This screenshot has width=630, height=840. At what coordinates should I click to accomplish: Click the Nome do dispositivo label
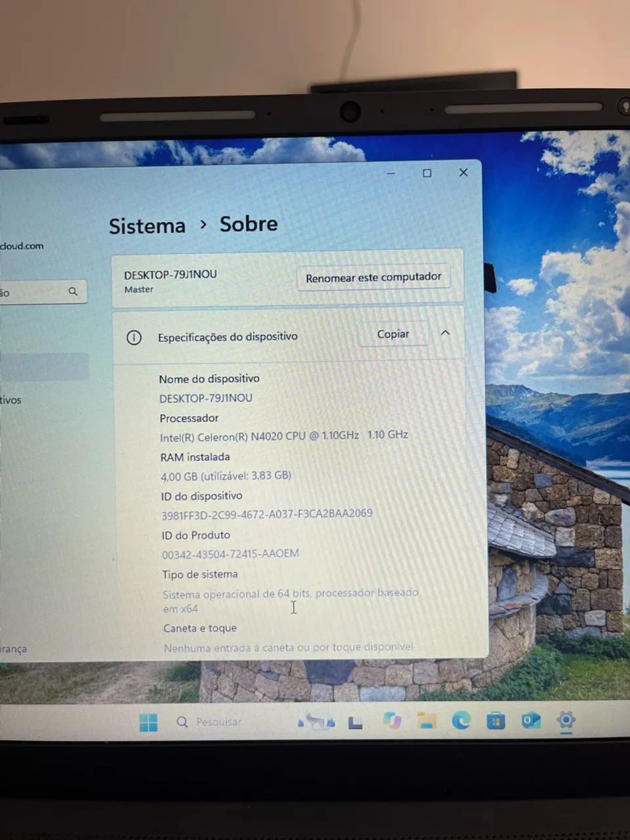[x=209, y=379]
